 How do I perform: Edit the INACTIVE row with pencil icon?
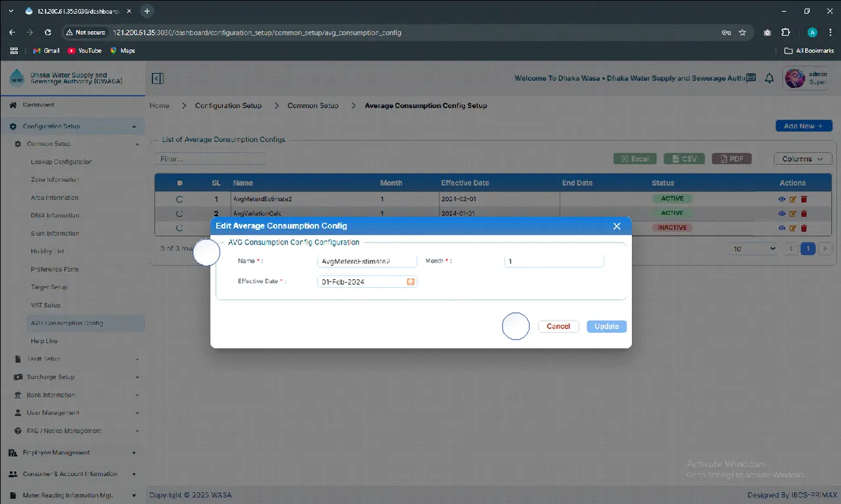pos(792,228)
